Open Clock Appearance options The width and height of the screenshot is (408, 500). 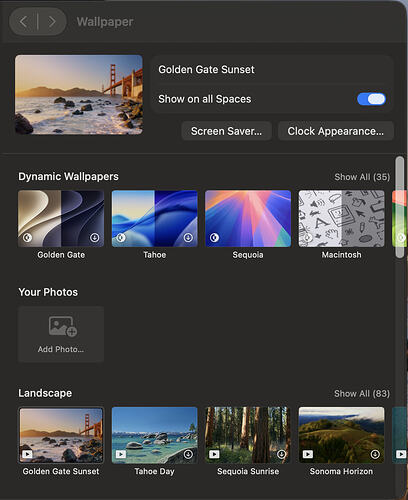(x=336, y=131)
